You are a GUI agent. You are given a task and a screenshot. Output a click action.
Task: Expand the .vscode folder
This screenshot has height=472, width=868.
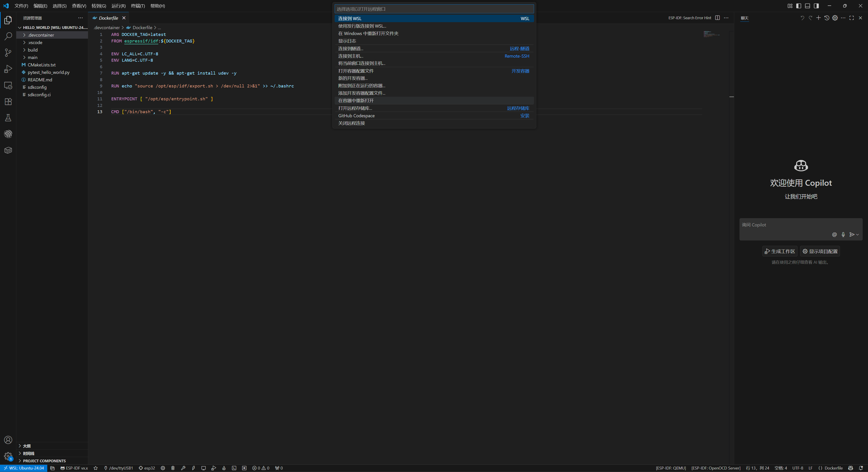35,42
